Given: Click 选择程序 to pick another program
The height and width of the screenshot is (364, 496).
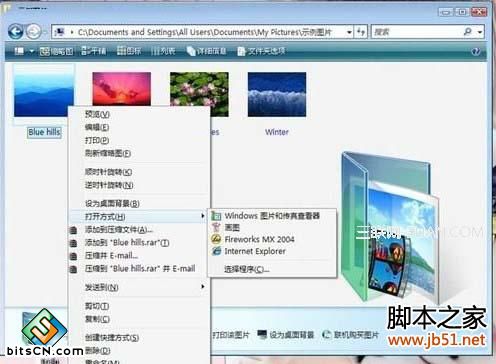Looking at the screenshot, I should coord(247,269).
